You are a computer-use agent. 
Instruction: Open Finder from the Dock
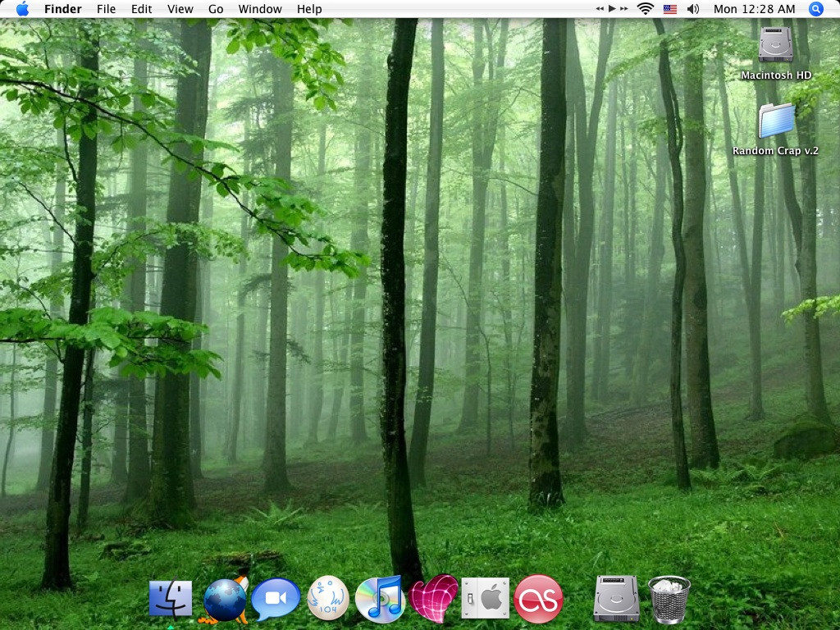pos(171,598)
